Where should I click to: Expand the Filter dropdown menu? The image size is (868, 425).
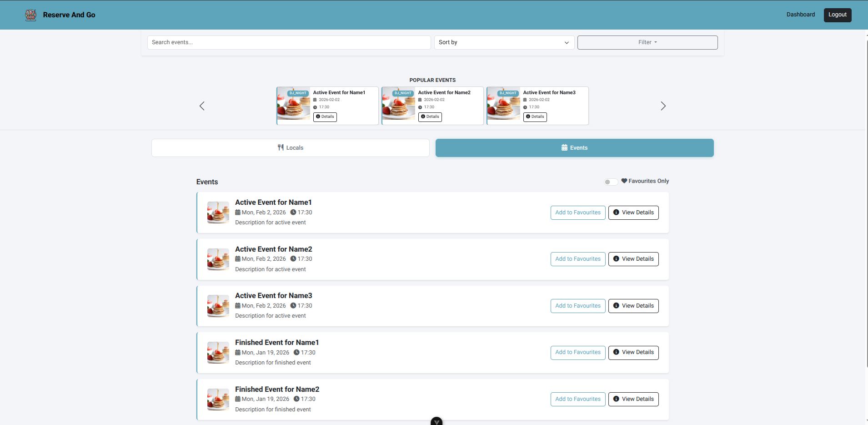coord(647,42)
